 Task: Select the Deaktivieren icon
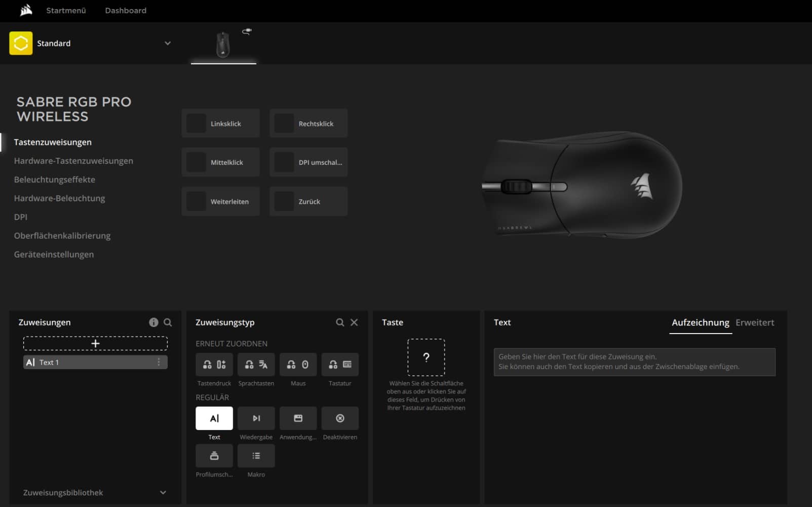pos(340,418)
